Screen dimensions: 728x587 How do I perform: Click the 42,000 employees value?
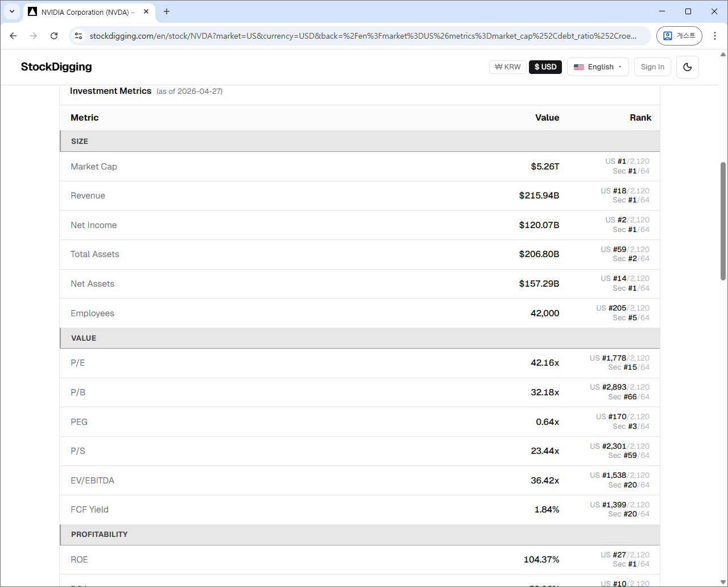545,313
